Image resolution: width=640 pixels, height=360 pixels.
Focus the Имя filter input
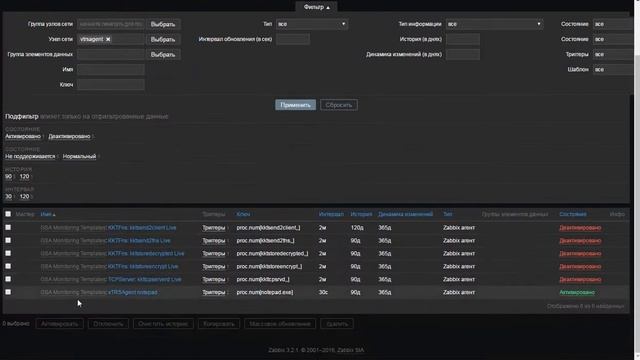(x=111, y=69)
